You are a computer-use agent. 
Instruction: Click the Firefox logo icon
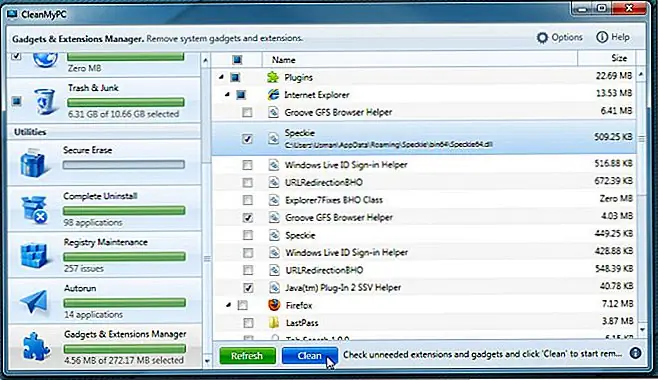point(274,305)
